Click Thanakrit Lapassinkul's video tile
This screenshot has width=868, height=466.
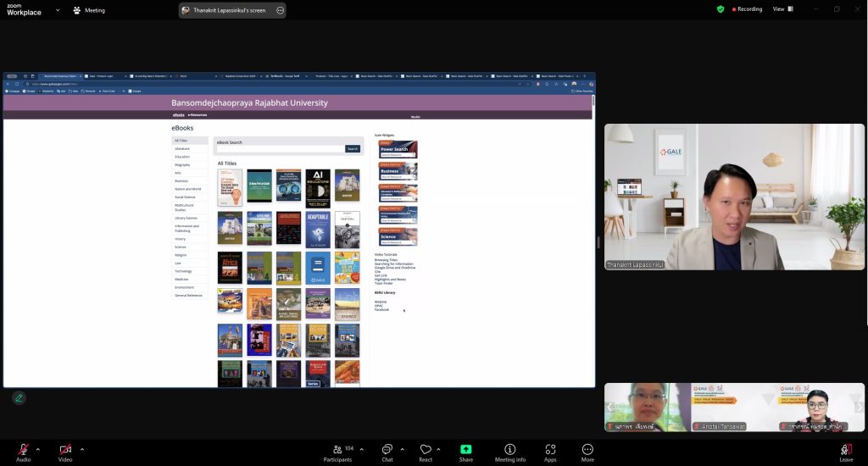point(734,197)
